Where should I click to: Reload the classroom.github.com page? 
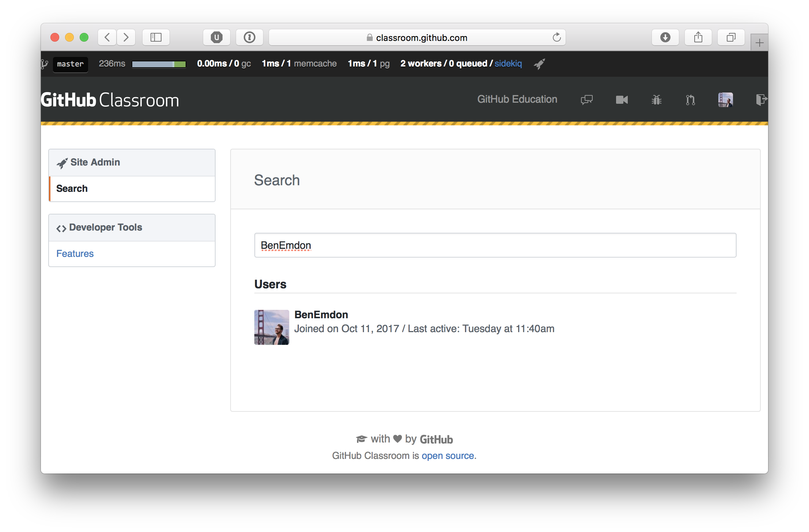[x=557, y=37]
